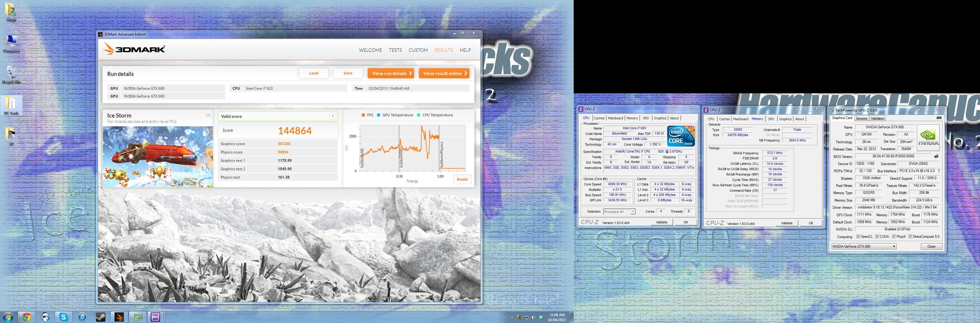
Task: Select the GPU-Z taskbar icon
Action: pyautogui.click(x=138, y=317)
